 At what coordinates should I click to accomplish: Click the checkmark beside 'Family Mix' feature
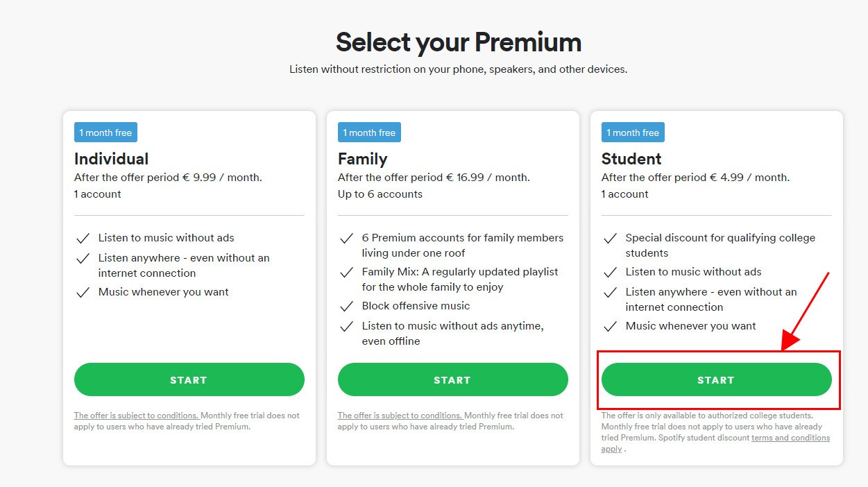[x=347, y=272]
